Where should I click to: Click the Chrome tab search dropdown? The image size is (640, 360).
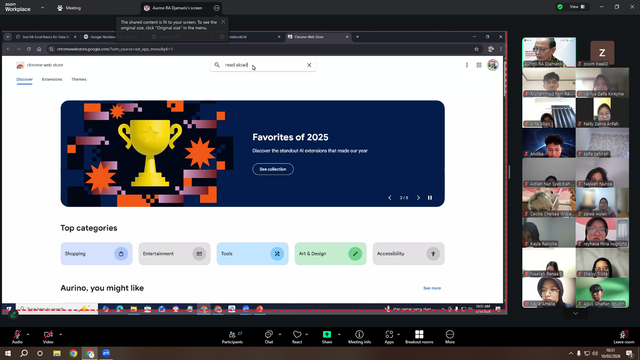(8, 37)
